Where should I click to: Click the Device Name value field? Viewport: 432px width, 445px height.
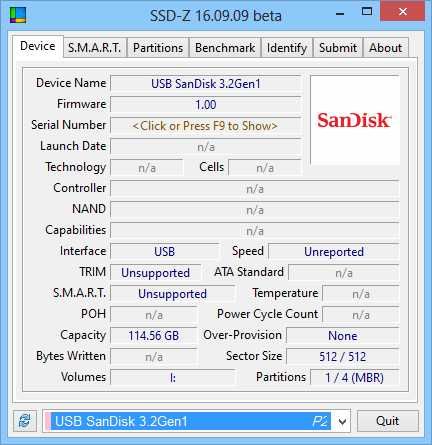(x=205, y=83)
